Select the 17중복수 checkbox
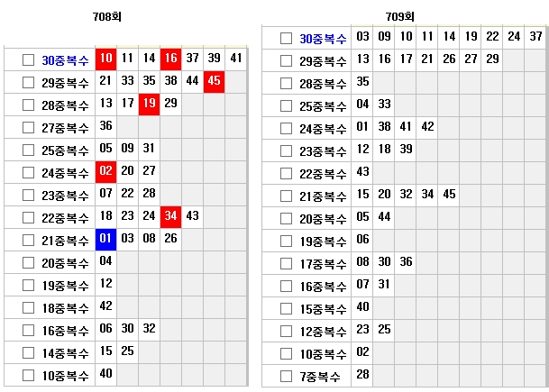The width and height of the screenshot is (549, 392). click(x=286, y=262)
